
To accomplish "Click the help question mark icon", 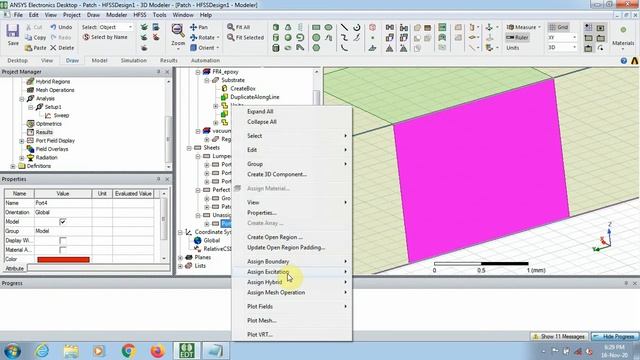I will point(624,60).
